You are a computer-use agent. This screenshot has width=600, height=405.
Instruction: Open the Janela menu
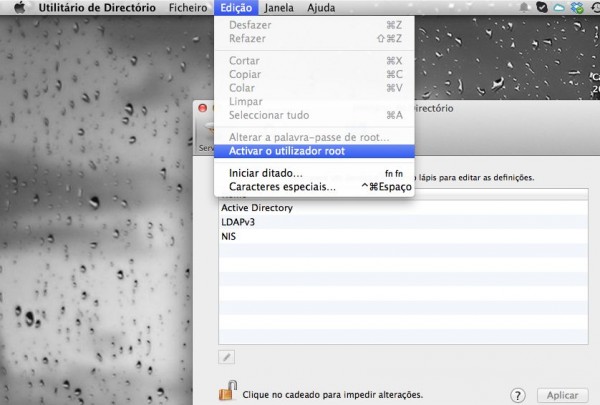[x=279, y=8]
